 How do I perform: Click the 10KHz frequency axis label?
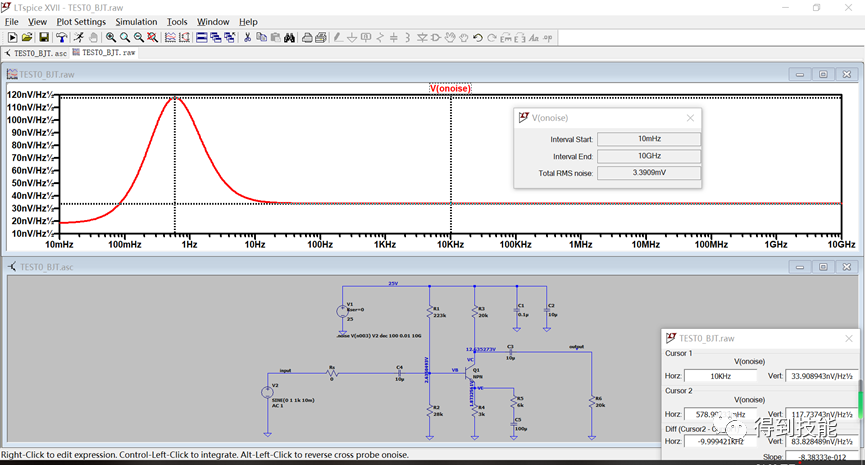(x=450, y=244)
